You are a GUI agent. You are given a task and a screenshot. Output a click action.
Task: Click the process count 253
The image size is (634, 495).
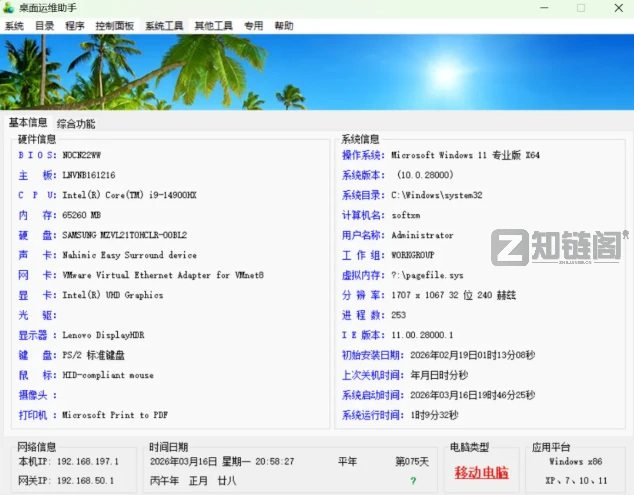pyautogui.click(x=398, y=315)
